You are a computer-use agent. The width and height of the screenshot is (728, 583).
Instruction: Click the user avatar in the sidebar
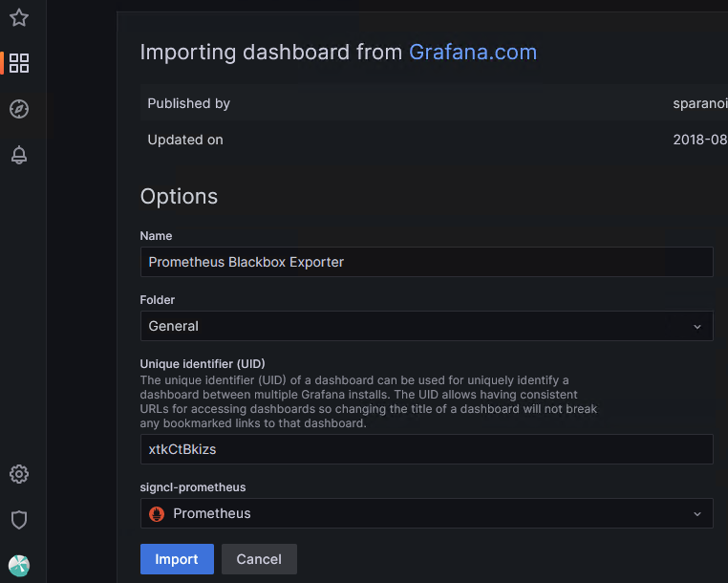(19, 566)
